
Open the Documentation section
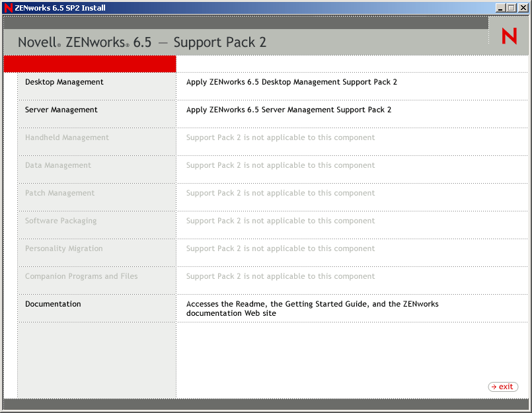pos(53,304)
